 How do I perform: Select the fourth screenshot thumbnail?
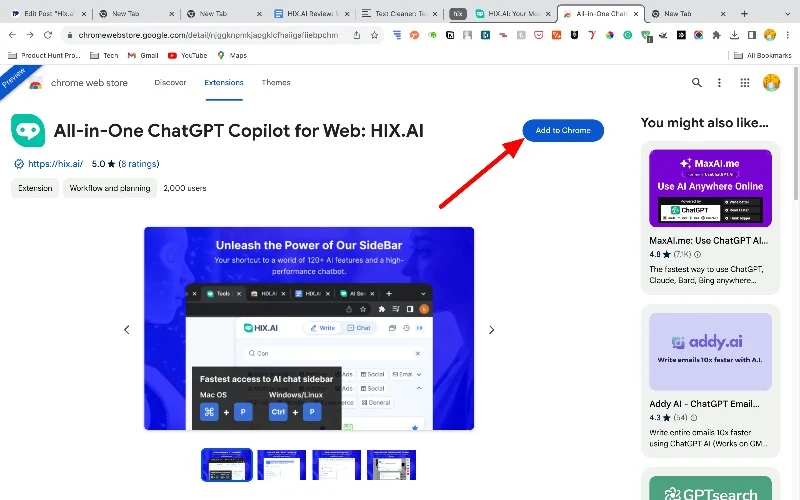tap(391, 465)
